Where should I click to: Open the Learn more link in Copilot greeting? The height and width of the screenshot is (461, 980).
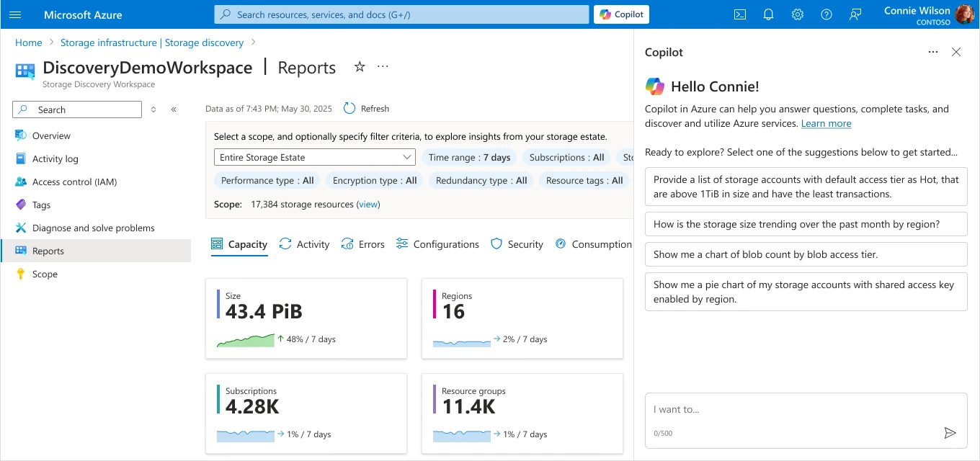826,122
